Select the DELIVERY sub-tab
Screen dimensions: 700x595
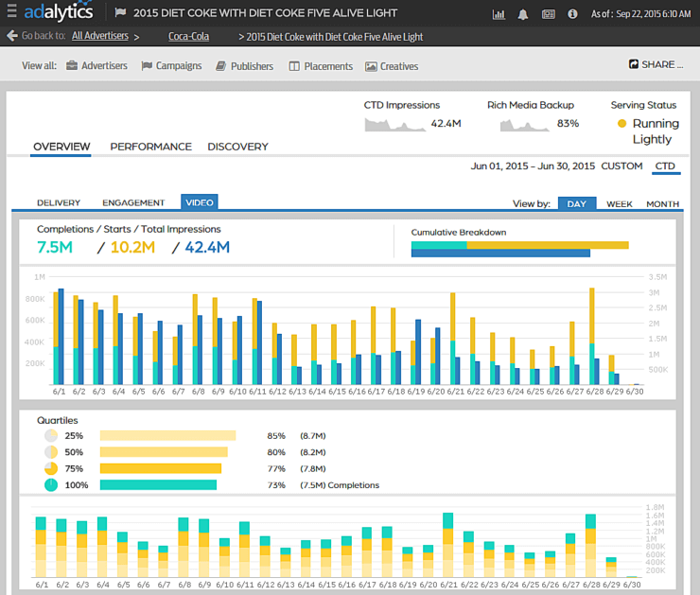[x=59, y=202]
